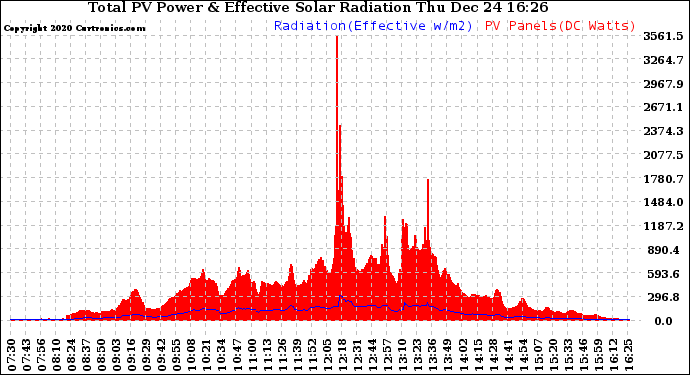The width and height of the screenshot is (690, 375).
Task: Click the 09:29 time axis label
Action: (147, 355)
